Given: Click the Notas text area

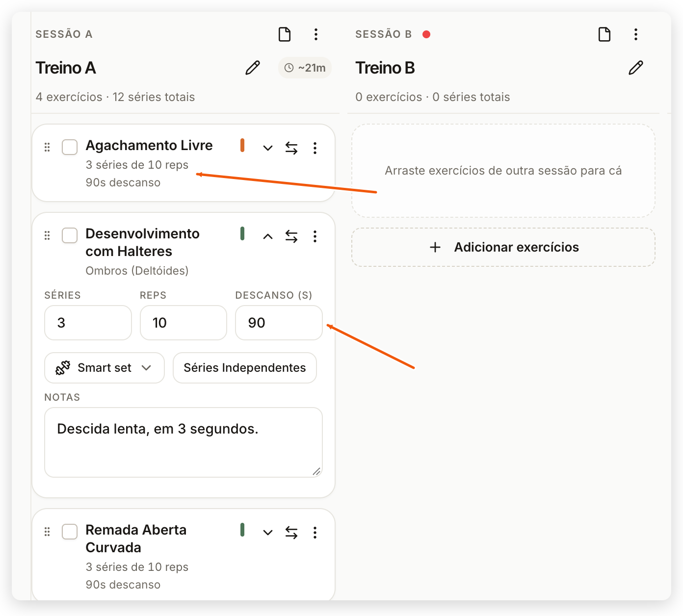Looking at the screenshot, I should (184, 442).
